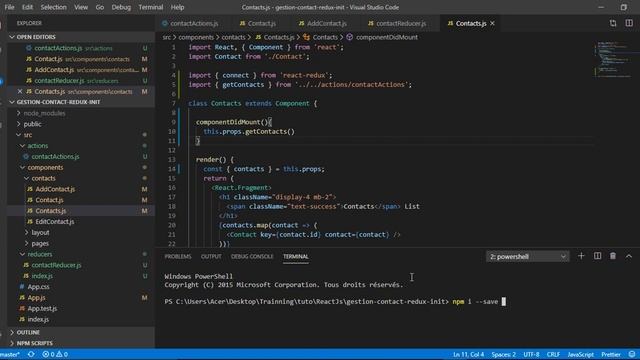Open the new terminal plus icon
Viewport: 640px width, 360px height.
tap(581, 256)
